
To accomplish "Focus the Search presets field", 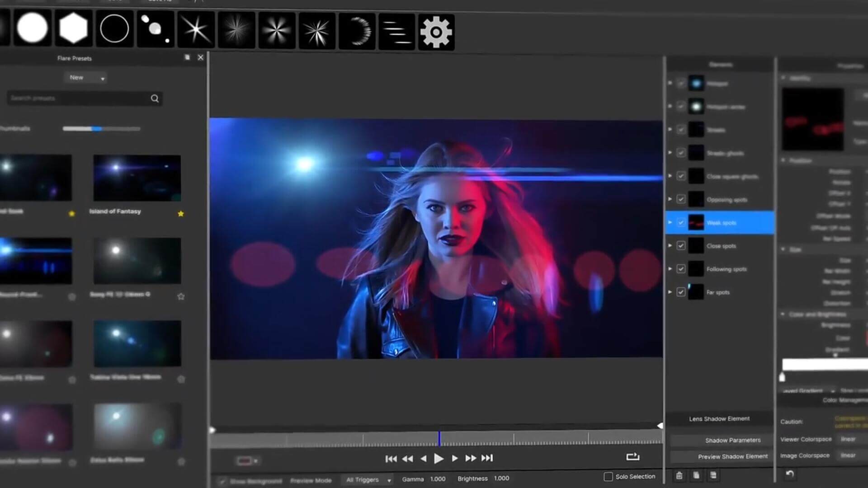I will coord(85,98).
